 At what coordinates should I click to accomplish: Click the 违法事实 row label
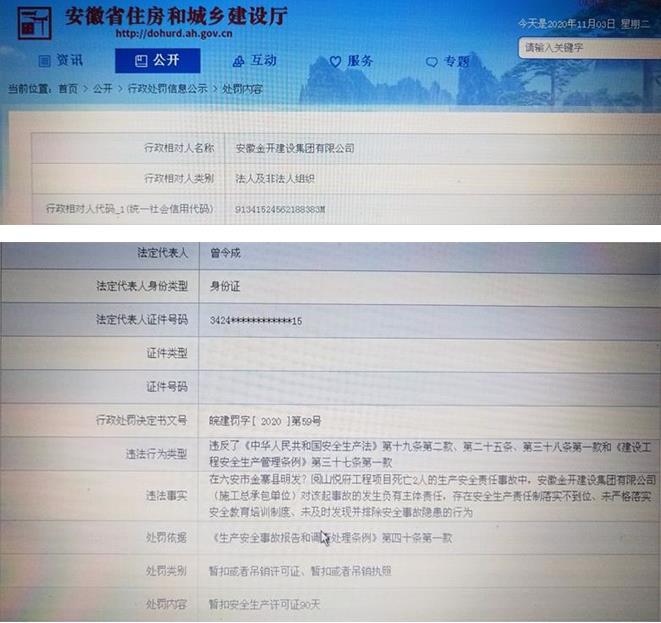pos(167,496)
